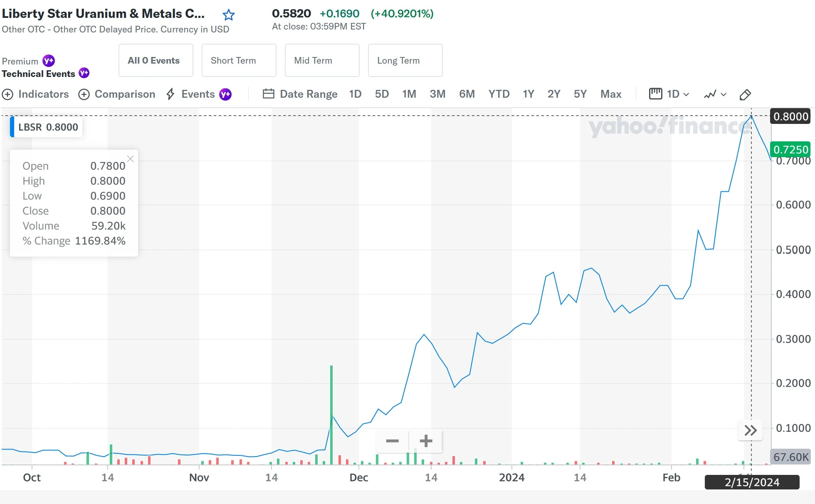This screenshot has width=815, height=504.
Task: Switch range to YTD
Action: pos(499,94)
